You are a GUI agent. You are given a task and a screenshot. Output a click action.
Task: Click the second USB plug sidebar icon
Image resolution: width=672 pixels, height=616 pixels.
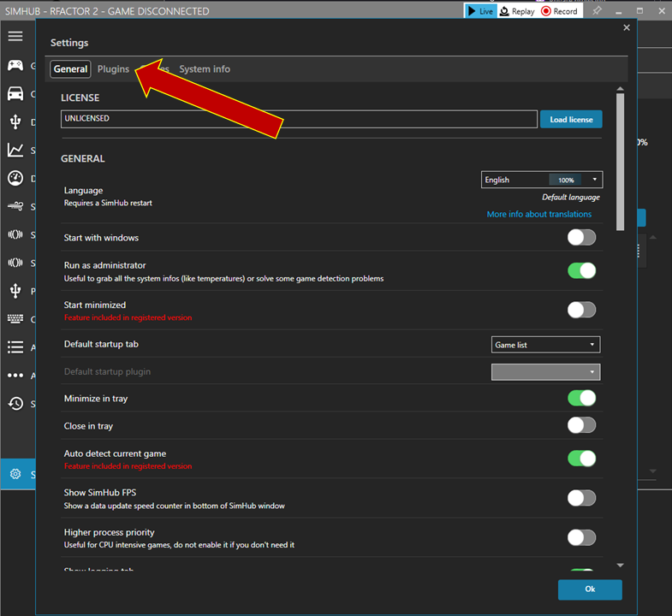(x=15, y=290)
